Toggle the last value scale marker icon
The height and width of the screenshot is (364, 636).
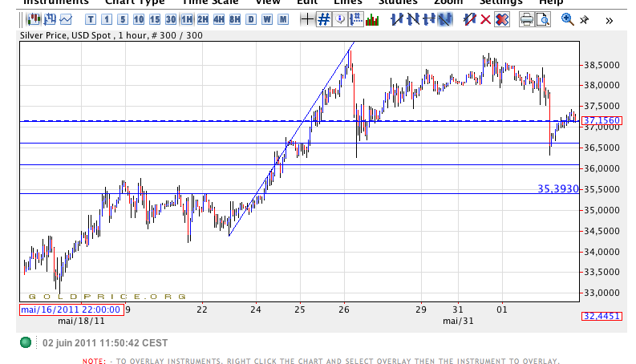tap(356, 19)
